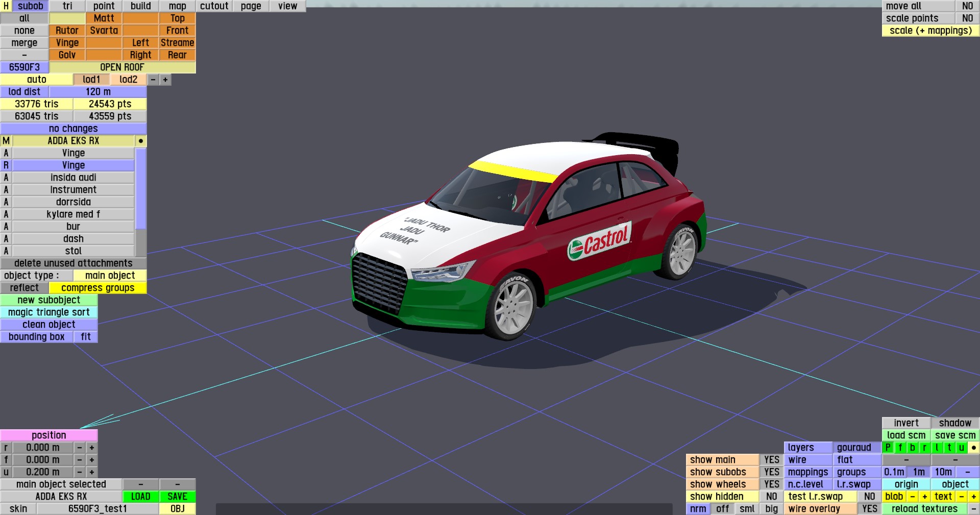Image resolution: width=980 pixels, height=515 pixels.
Task: Toggle the test l.r.swap NO value
Action: point(870,497)
